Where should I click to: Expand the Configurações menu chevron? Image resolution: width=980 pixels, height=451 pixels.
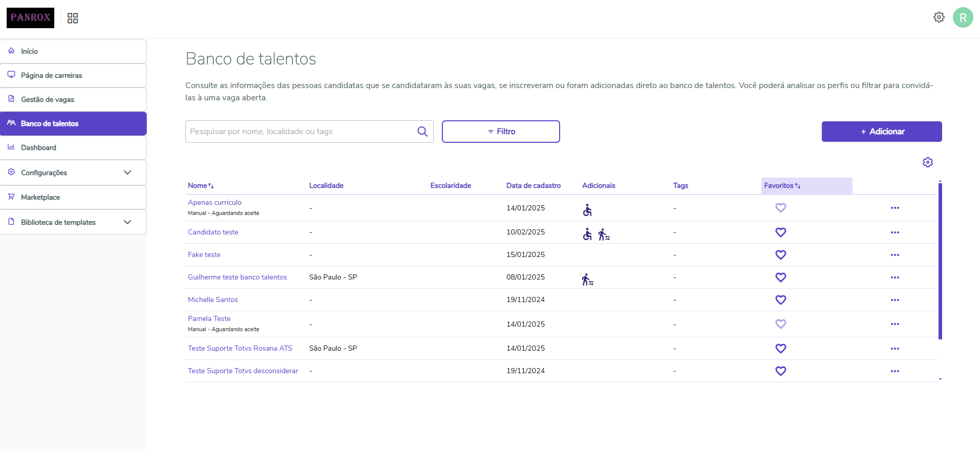click(x=127, y=173)
